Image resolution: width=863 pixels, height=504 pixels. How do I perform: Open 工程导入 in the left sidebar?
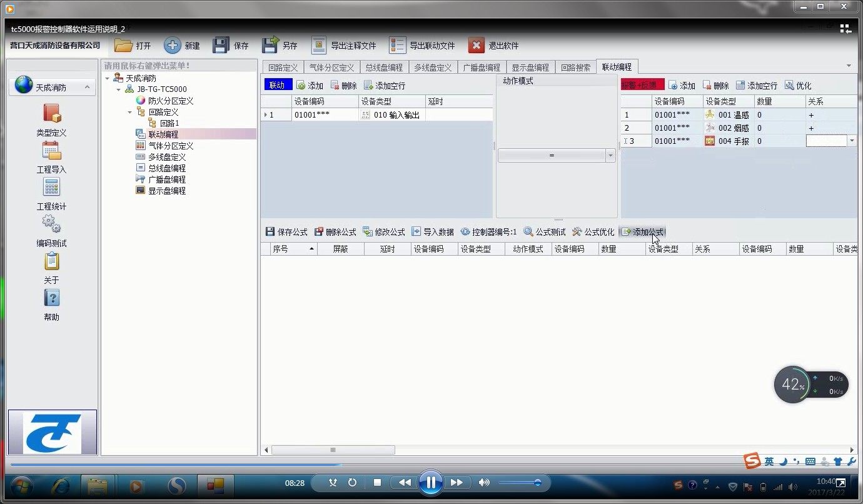51,158
